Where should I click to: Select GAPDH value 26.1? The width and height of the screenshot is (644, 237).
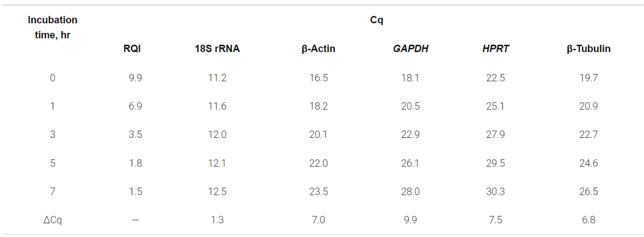click(410, 163)
